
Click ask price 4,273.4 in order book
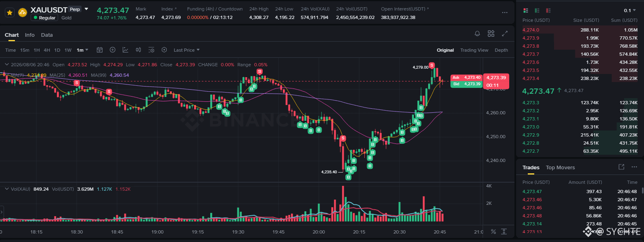531,78
